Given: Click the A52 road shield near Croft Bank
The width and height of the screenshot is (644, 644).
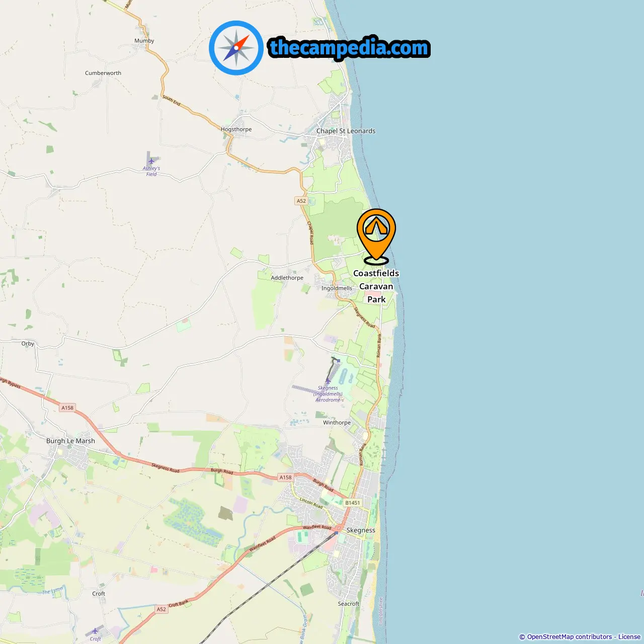Looking at the screenshot, I should 161,609.
